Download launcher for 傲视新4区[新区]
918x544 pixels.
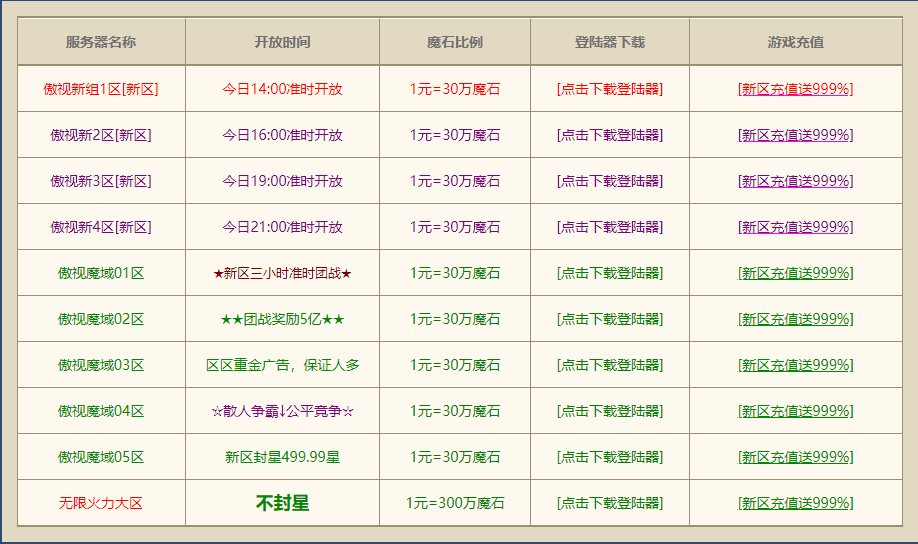coord(609,227)
